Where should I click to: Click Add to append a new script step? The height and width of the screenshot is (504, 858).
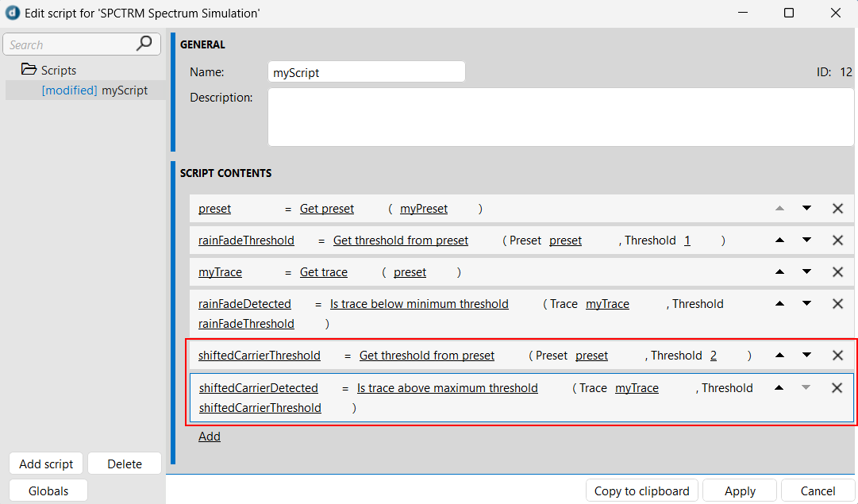click(x=209, y=436)
